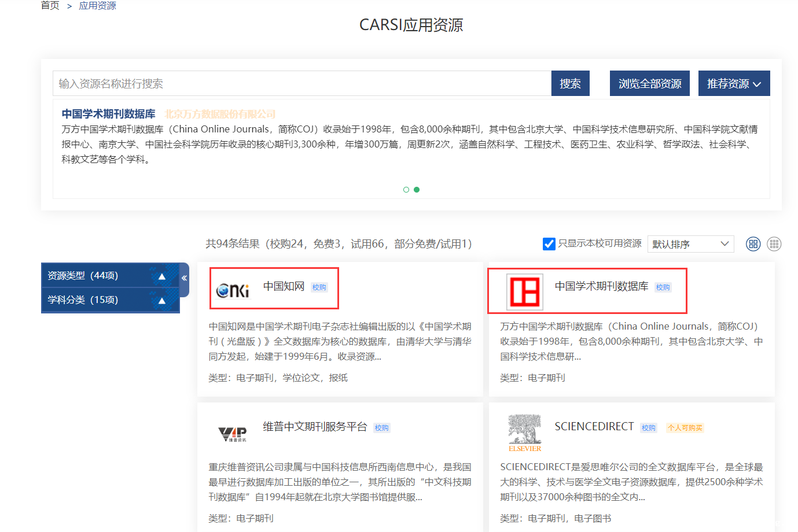The width and height of the screenshot is (798, 532).
Task: Click the resource name search field
Action: click(x=301, y=84)
